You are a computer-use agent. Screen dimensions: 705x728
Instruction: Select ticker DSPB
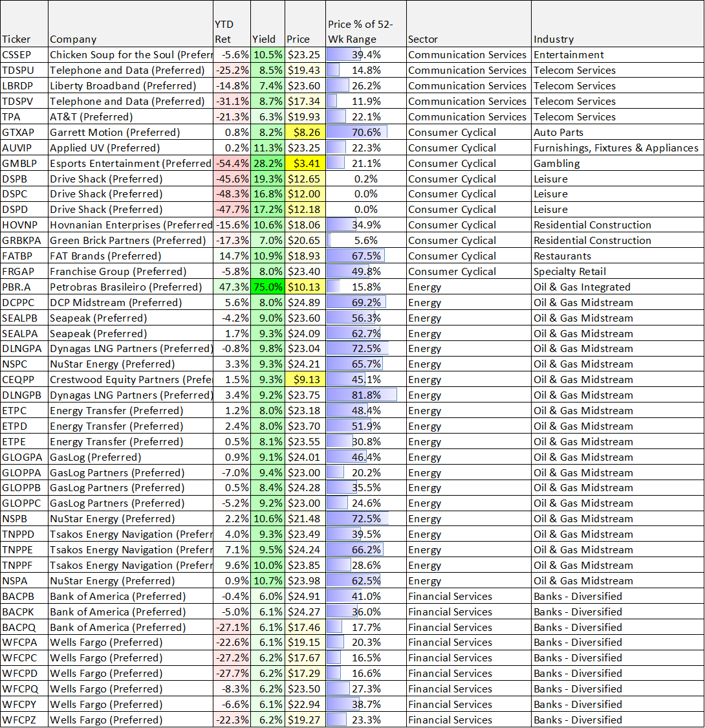(24, 179)
